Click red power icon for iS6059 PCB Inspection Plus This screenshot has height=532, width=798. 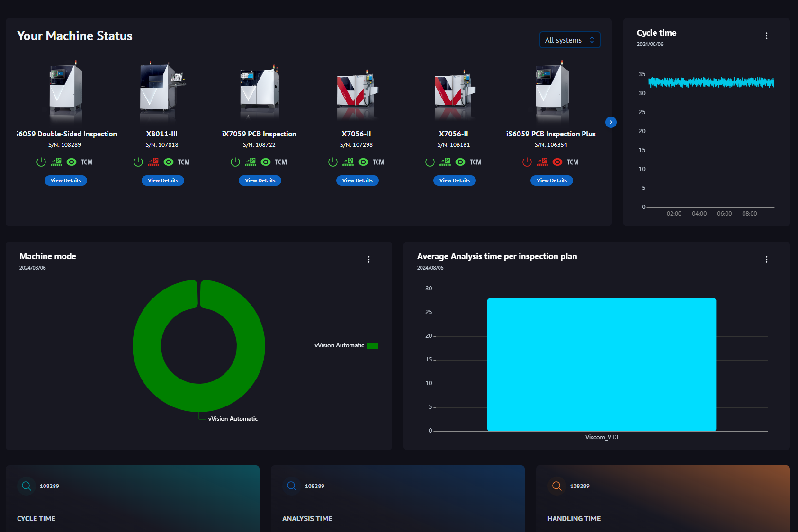tap(527, 162)
